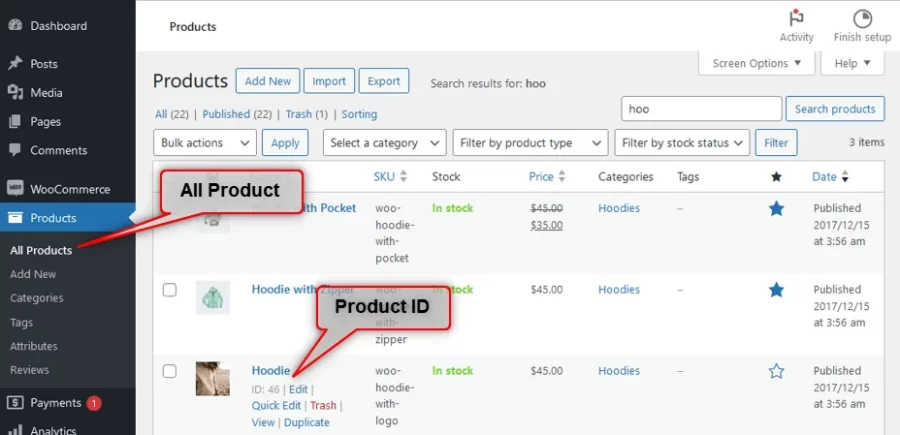Click the Posts pin icon
The height and width of the screenshot is (435, 900).
pos(15,63)
